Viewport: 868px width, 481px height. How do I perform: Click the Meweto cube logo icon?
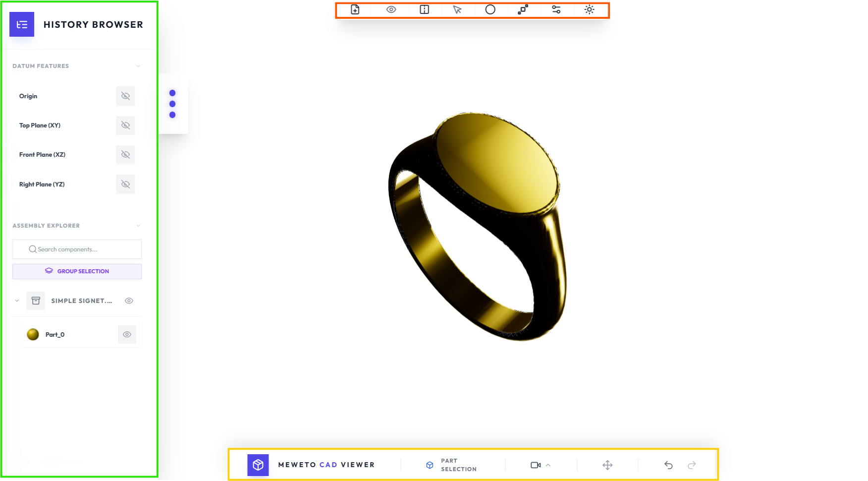(258, 465)
